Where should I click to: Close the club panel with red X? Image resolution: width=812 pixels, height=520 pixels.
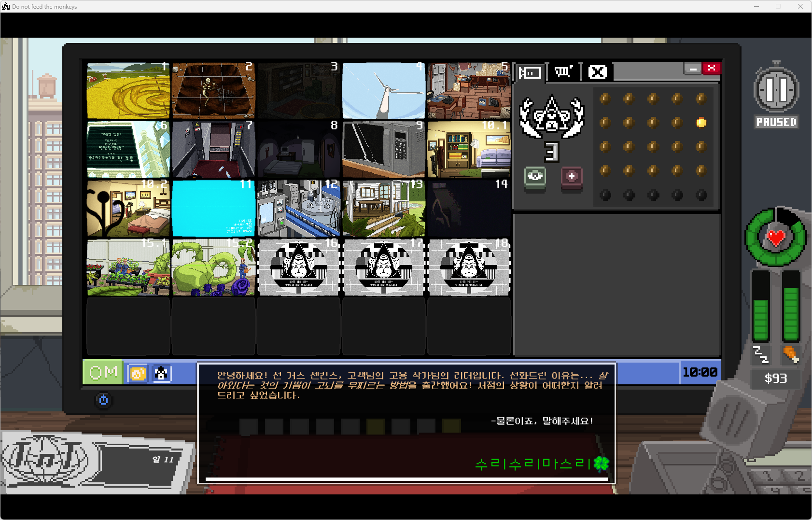[712, 69]
